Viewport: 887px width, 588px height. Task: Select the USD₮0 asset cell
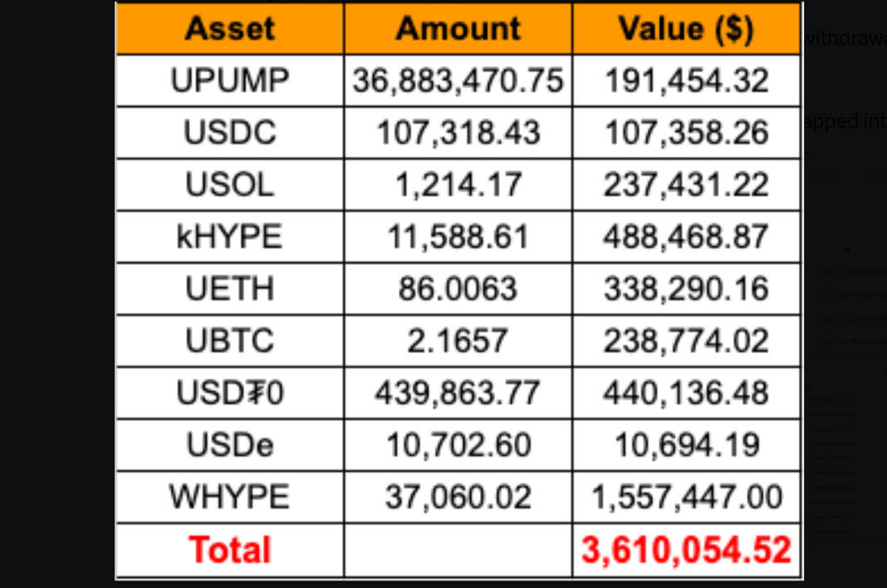pos(230,393)
